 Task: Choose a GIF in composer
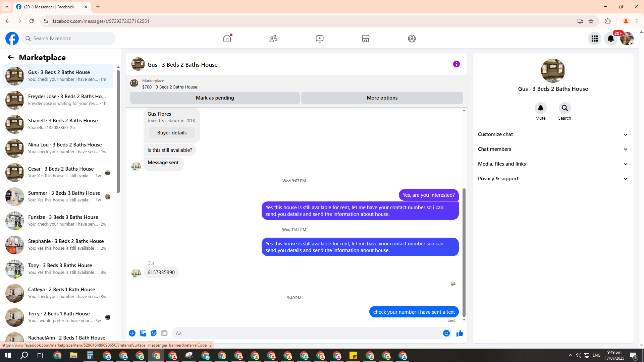(x=164, y=333)
